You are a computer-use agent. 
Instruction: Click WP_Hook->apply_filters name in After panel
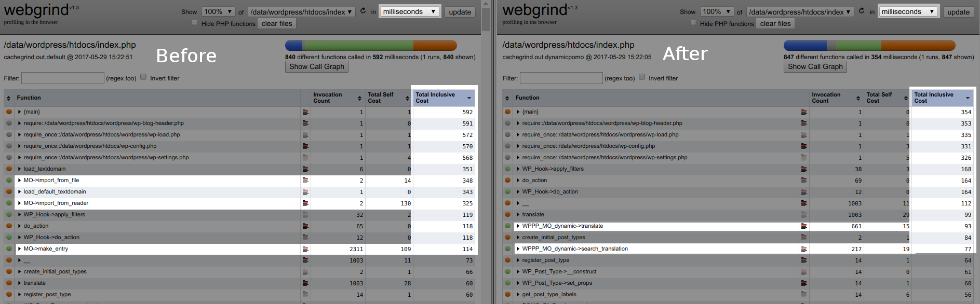point(553,169)
